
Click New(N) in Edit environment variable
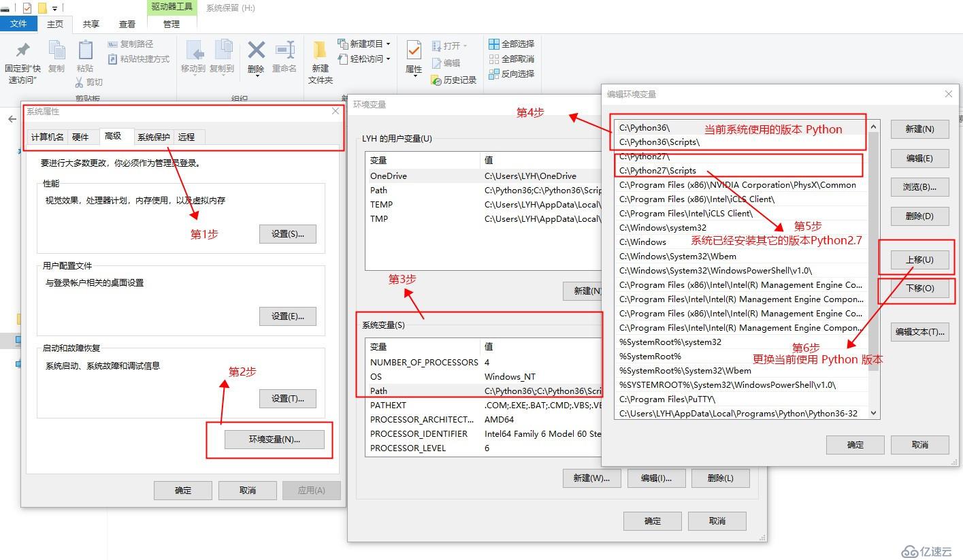coord(920,129)
